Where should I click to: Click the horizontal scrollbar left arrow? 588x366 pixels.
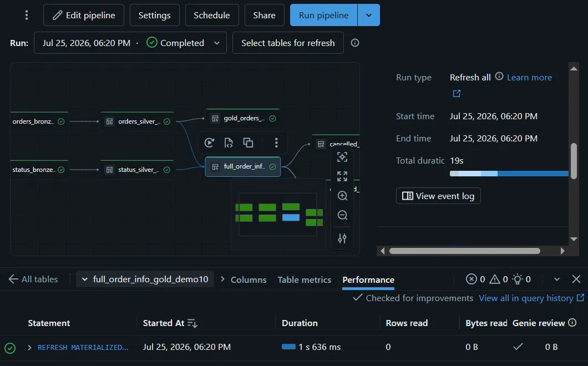[x=382, y=251]
